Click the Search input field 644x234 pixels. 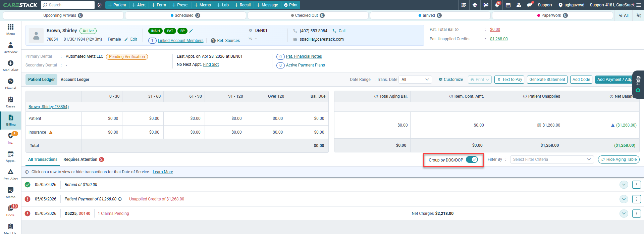click(x=68, y=5)
